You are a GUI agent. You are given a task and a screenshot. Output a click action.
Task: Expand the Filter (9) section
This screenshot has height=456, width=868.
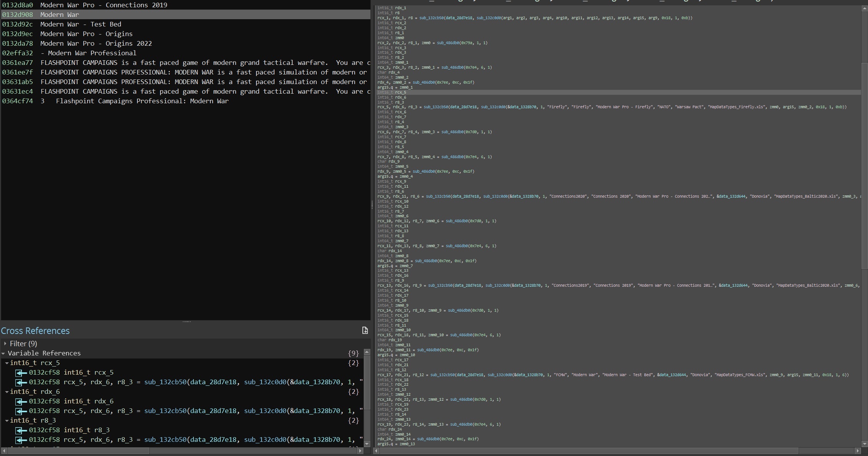(x=5, y=344)
